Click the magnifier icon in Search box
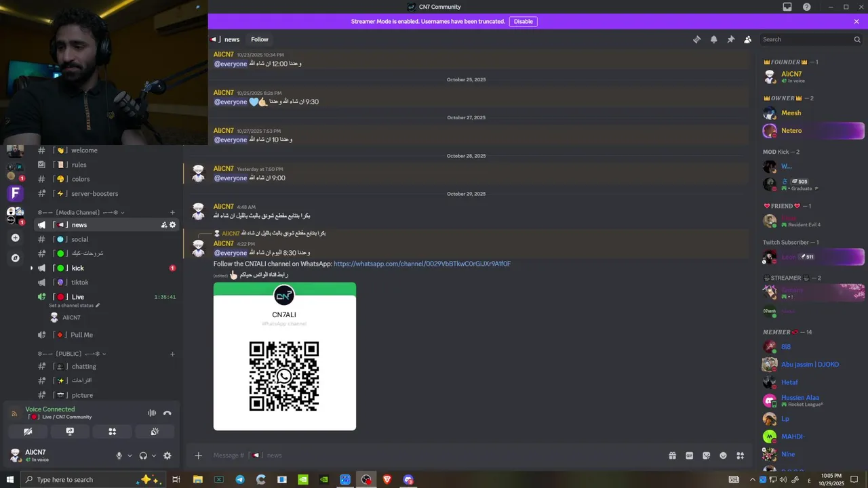Viewport: 868px width, 488px height. [x=856, y=39]
